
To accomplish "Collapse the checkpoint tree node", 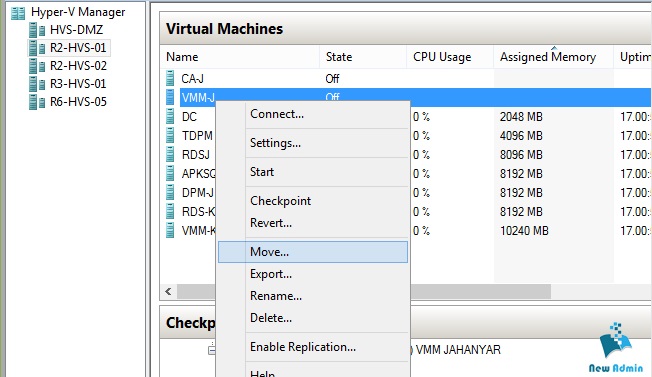I will coord(212,350).
